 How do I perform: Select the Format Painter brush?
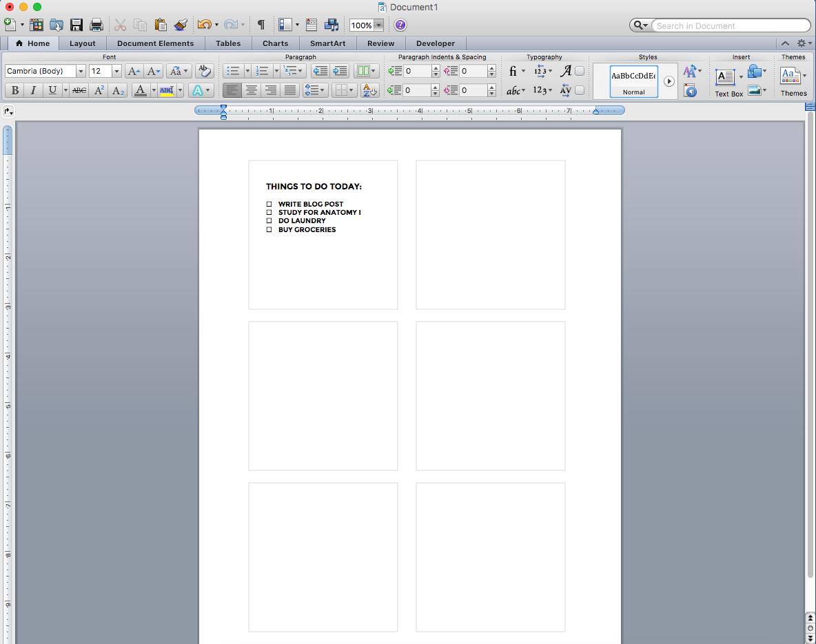(x=181, y=24)
